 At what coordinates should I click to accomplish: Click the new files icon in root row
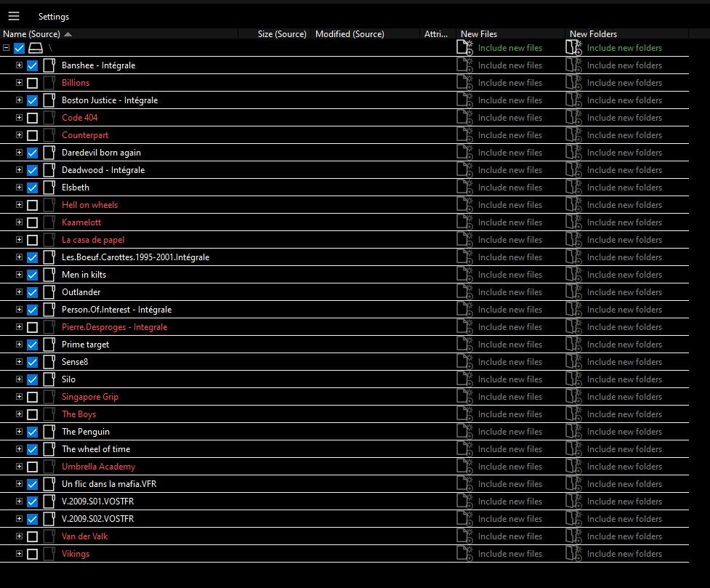[464, 47]
